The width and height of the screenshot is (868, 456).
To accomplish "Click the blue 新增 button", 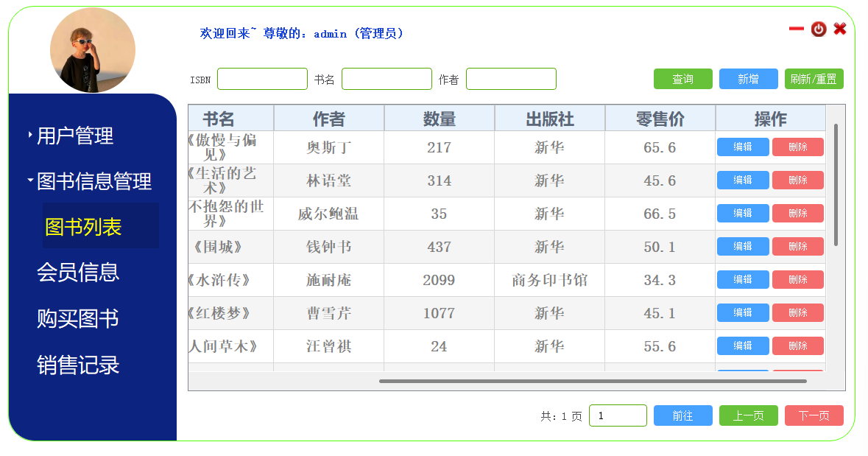I will [x=749, y=79].
